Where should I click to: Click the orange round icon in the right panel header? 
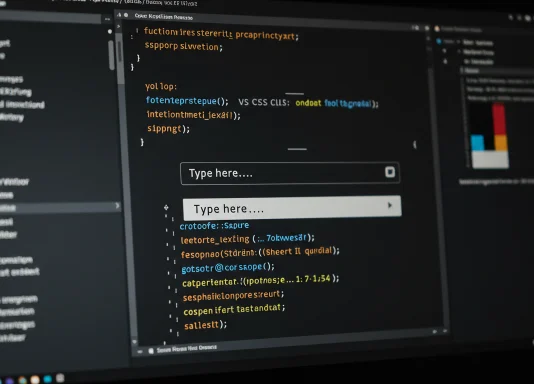click(437, 29)
